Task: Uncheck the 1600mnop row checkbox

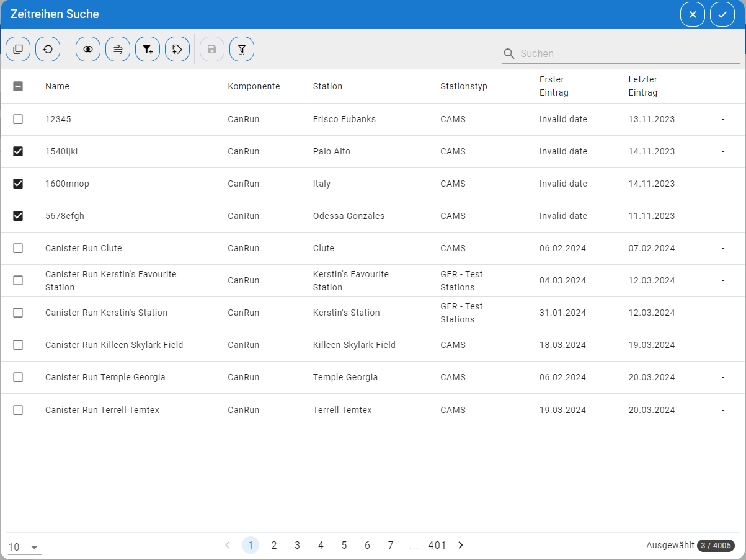Action: click(18, 184)
